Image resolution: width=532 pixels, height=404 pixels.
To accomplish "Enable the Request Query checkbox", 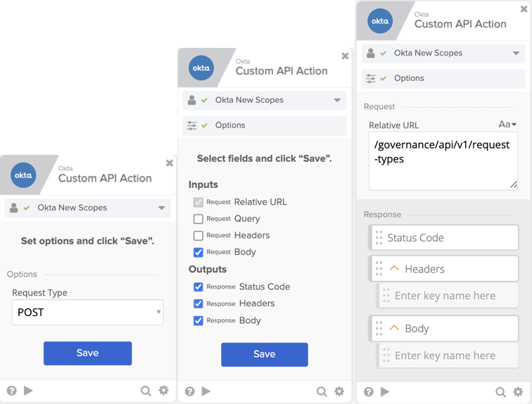I will click(198, 219).
